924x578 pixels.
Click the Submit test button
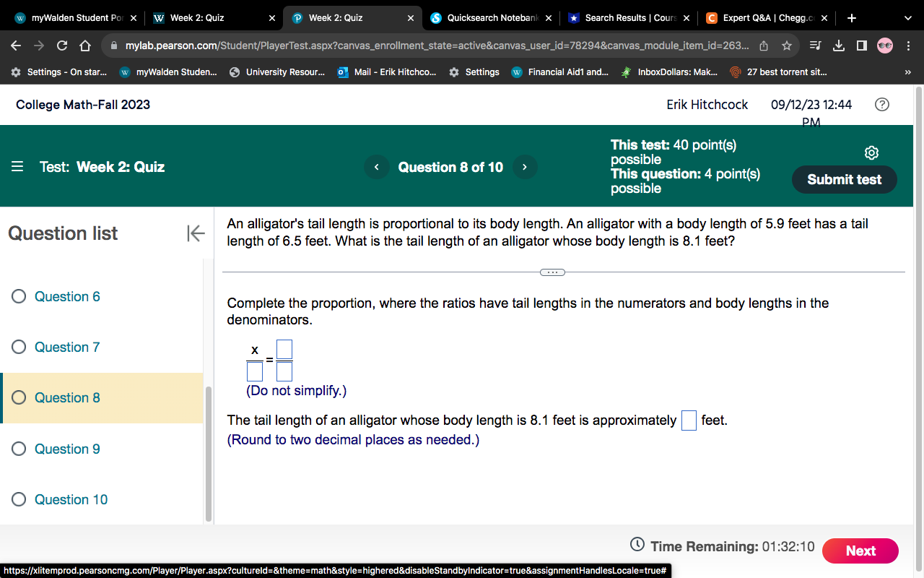[844, 179]
